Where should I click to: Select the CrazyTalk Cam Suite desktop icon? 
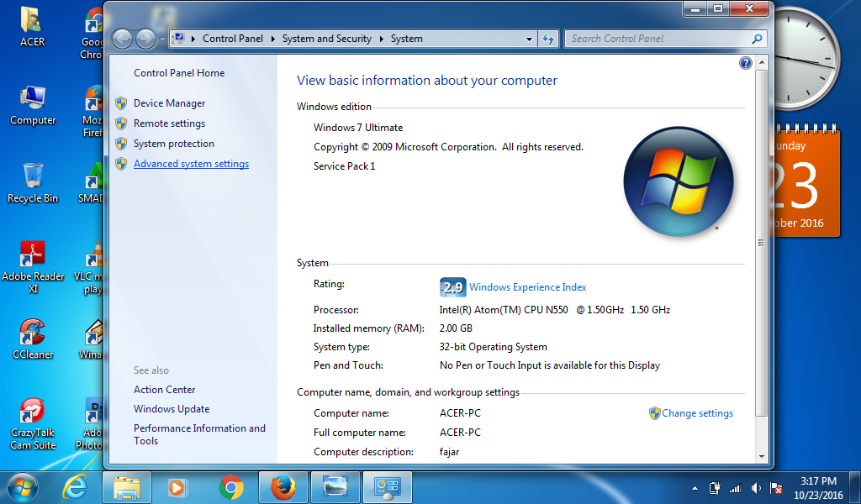coord(33,424)
